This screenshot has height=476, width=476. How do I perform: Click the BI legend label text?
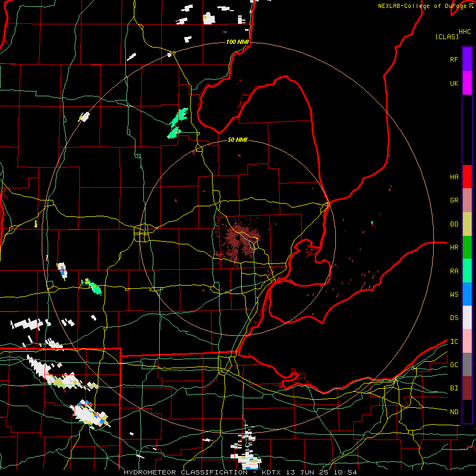pos(454,388)
